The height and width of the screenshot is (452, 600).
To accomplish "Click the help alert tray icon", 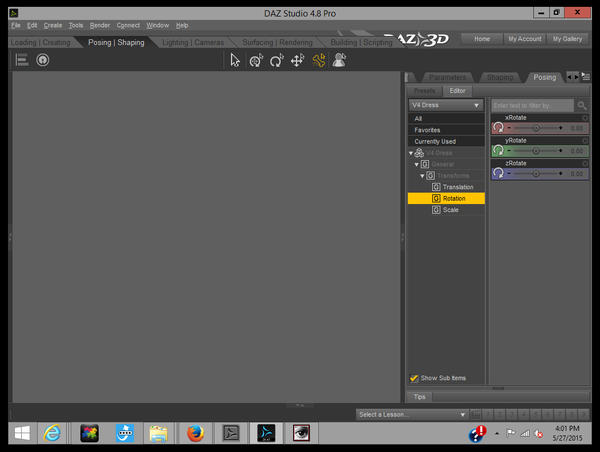I will [477, 434].
